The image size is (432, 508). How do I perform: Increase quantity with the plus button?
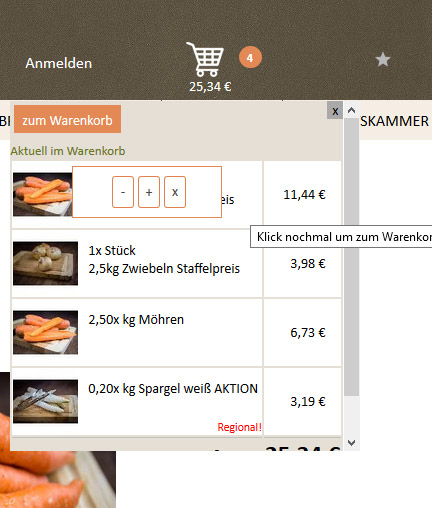[149, 192]
